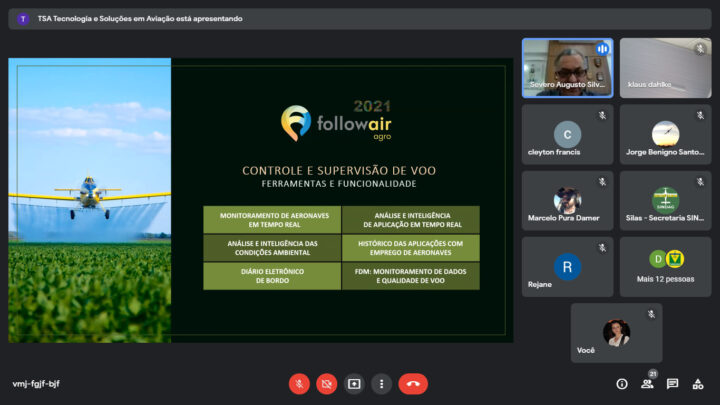Select the klaus dahlke participant tile

pyautogui.click(x=665, y=67)
